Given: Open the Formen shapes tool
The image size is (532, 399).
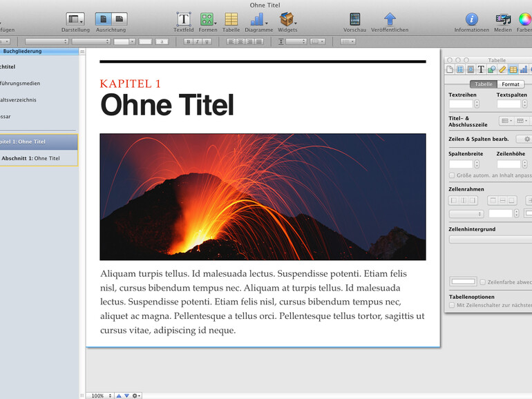Looking at the screenshot, I should click(x=207, y=19).
